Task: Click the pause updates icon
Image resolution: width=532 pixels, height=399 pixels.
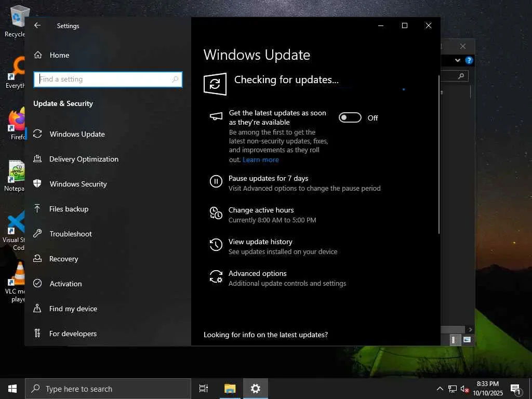Action: click(216, 181)
